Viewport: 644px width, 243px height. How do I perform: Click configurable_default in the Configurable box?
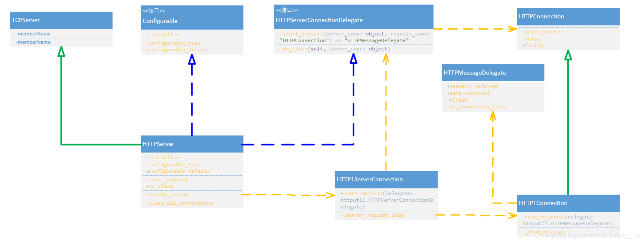(179, 50)
